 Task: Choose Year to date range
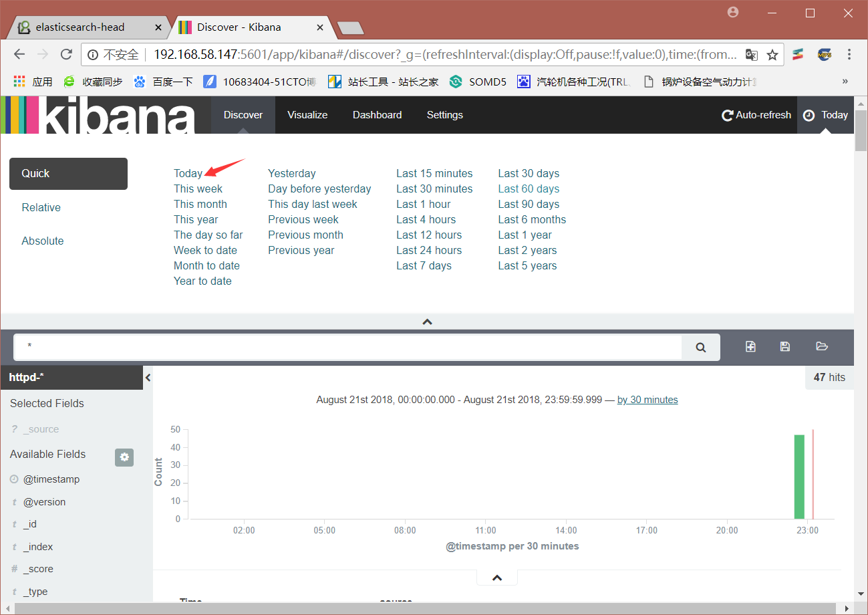tap(202, 281)
